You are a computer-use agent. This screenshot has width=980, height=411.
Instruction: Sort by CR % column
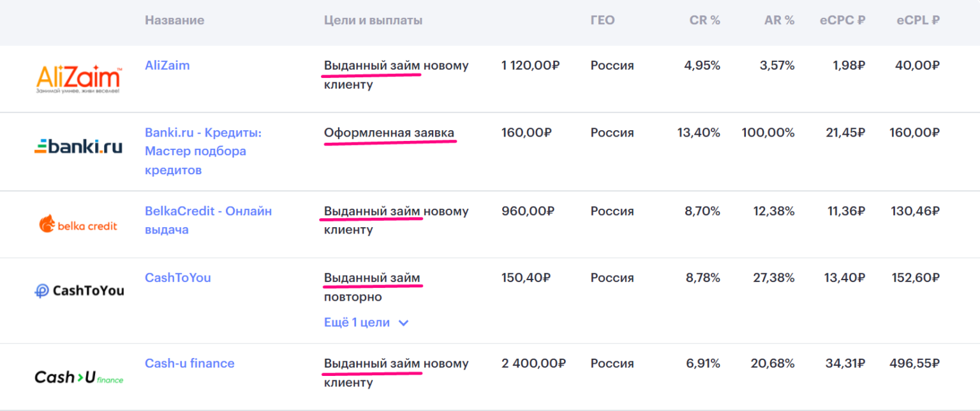coord(704,20)
